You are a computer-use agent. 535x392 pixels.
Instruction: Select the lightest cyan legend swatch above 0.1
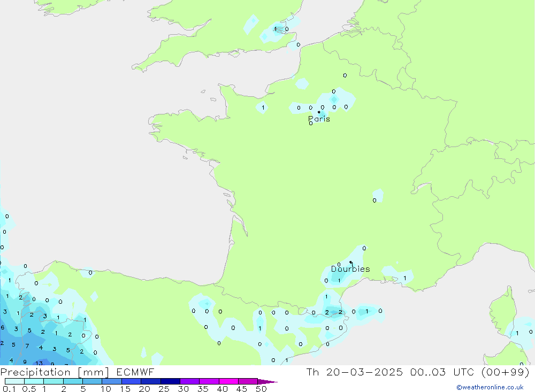pos(14,381)
